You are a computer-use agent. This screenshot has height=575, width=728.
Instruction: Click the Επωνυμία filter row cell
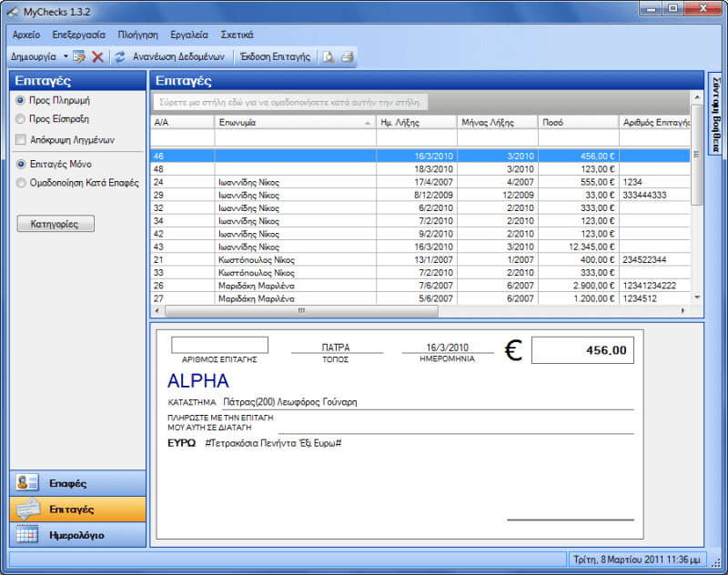coord(294,138)
